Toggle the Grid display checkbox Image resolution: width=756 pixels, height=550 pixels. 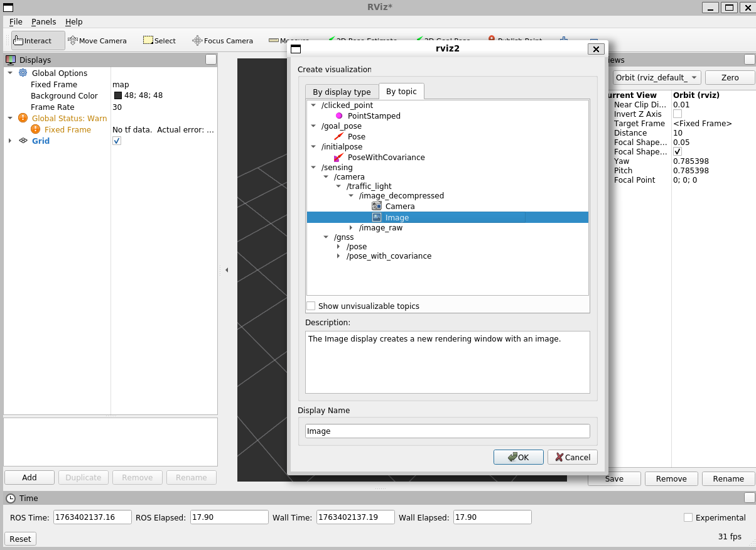[117, 141]
